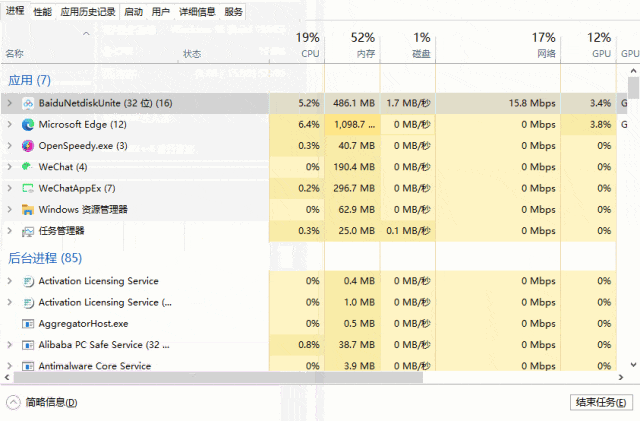Click the vertical scrollbar down arrow
The width and height of the screenshot is (640, 421).
coord(633,365)
